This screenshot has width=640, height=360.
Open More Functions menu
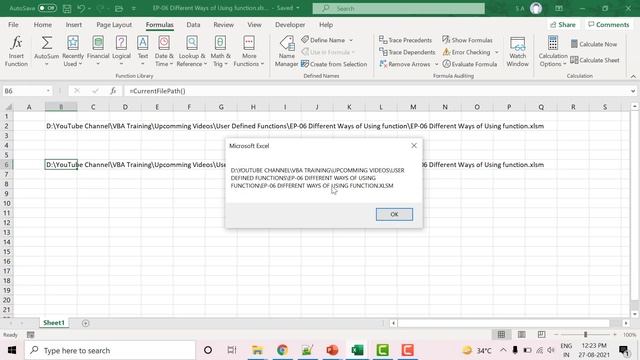(249, 51)
